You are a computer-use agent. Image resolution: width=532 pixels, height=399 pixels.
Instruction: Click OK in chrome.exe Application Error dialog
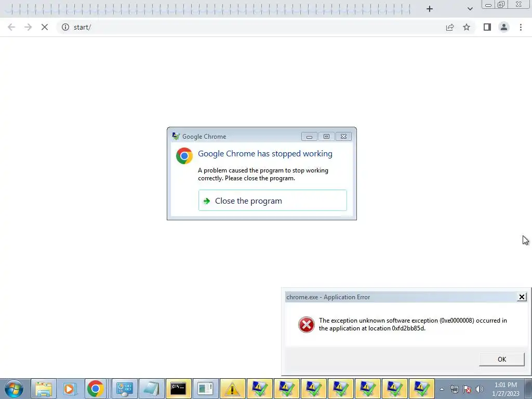coord(501,360)
